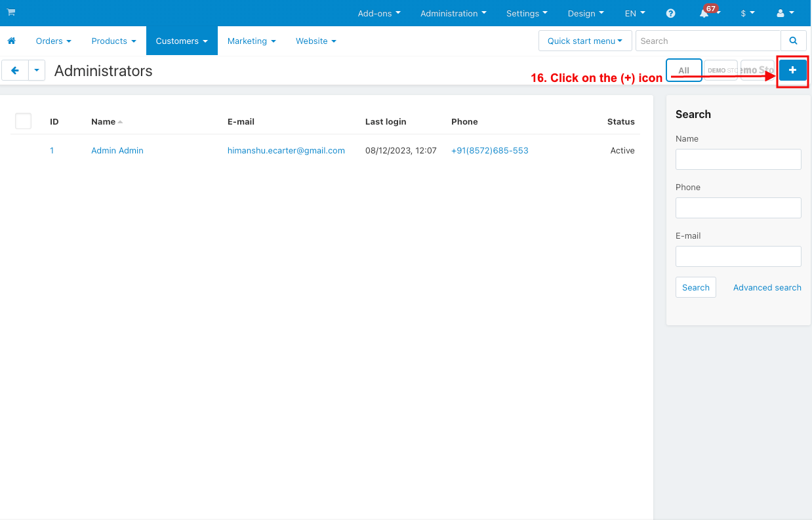The width and height of the screenshot is (812, 520).
Task: Open the user profile icon menu
Action: pos(785,13)
